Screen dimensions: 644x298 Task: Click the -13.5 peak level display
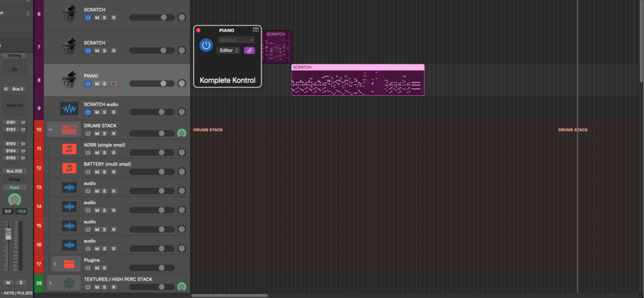[21, 211]
